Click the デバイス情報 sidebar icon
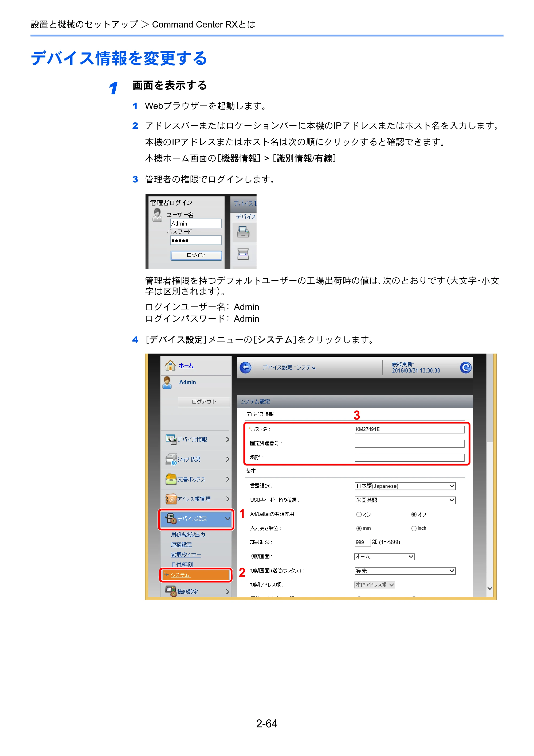 tap(171, 439)
